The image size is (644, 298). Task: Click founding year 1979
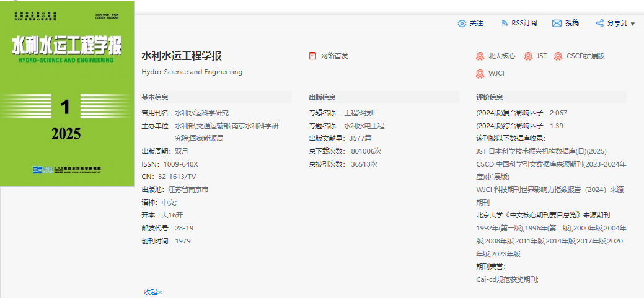coord(183,241)
